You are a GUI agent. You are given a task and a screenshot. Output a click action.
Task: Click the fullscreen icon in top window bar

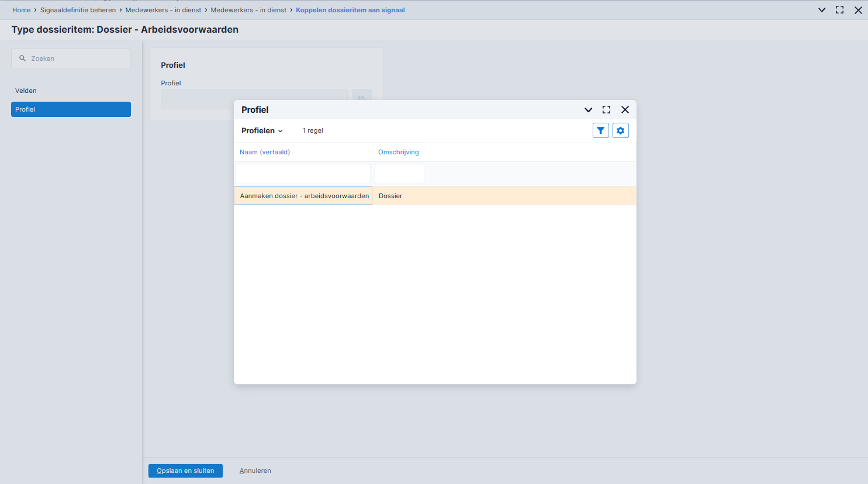tap(840, 10)
